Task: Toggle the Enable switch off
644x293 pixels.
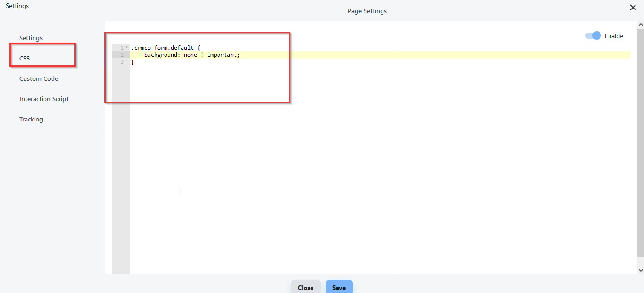Action: 593,36
